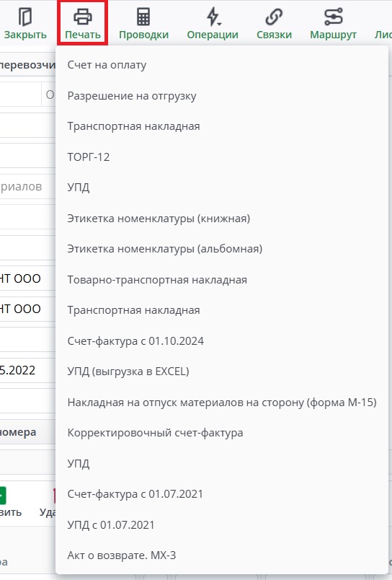
Task: Click the green add button icon
Action: click(x=3, y=496)
